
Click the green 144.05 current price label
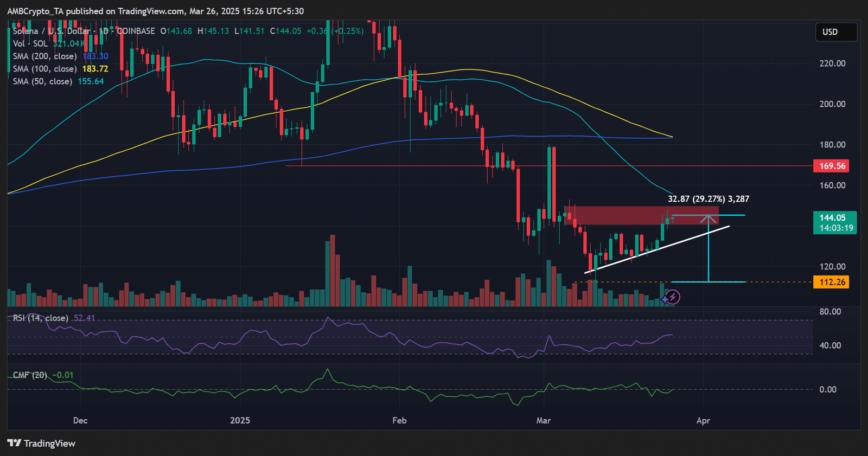(834, 222)
